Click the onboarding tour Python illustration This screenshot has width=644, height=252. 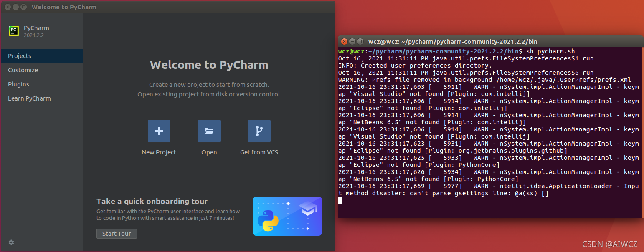(287, 216)
